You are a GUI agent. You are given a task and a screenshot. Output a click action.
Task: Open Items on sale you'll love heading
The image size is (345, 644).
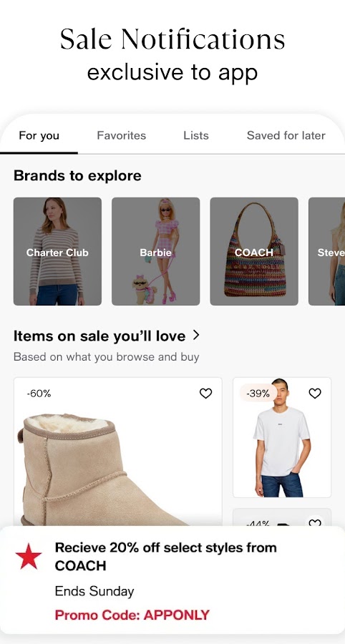99,336
